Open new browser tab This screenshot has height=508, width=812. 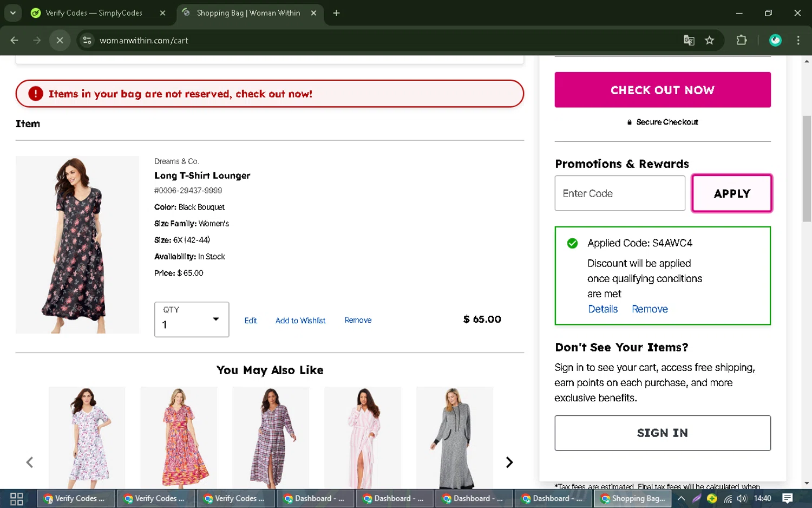coord(336,13)
